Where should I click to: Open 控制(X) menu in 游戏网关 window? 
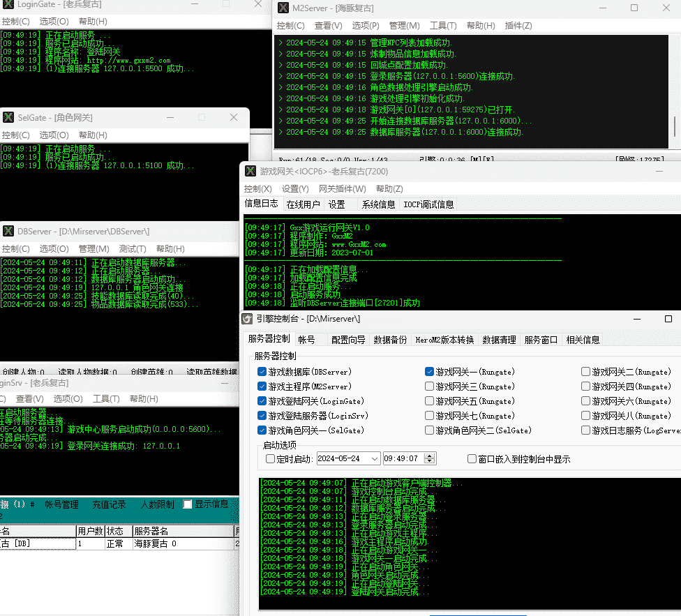pyautogui.click(x=257, y=189)
